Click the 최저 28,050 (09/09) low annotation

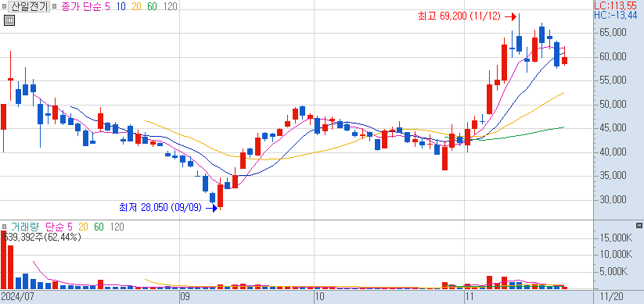pos(160,208)
